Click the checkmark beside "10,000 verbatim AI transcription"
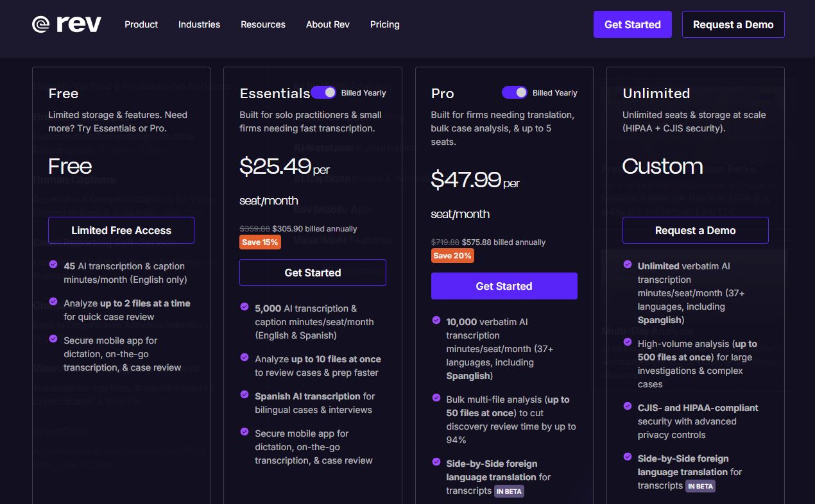 pyautogui.click(x=436, y=321)
